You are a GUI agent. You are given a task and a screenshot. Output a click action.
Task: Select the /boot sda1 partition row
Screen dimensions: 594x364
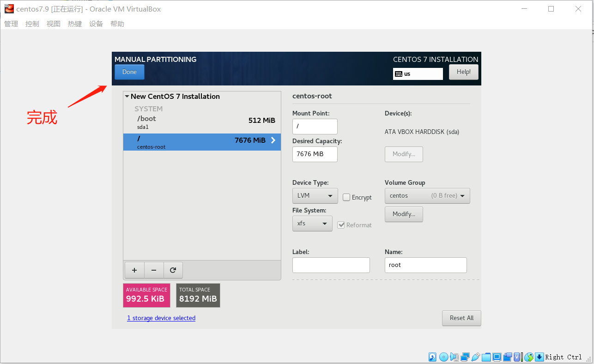click(202, 122)
